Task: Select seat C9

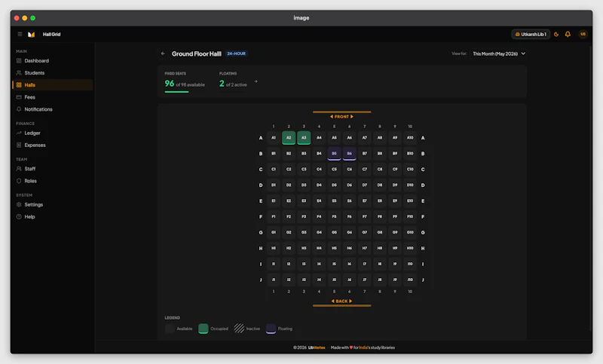Action: (x=395, y=169)
